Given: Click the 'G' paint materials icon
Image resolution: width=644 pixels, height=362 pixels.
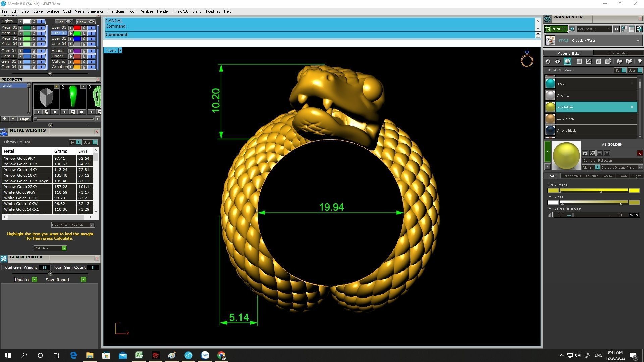Looking at the screenshot, I should [620, 61].
